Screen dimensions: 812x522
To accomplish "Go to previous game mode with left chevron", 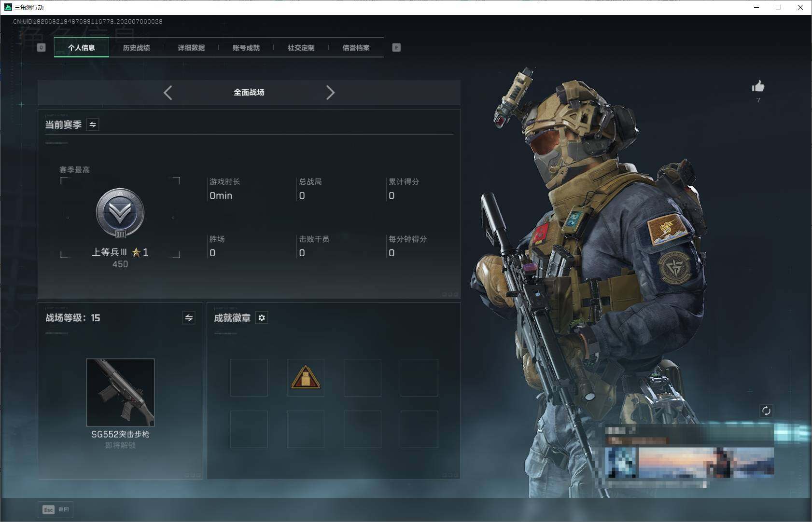I will [x=168, y=93].
